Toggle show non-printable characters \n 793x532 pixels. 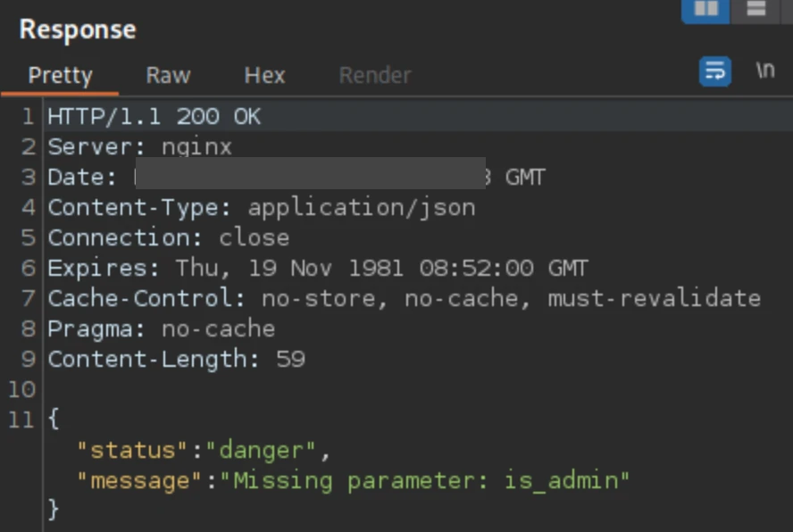[x=765, y=71]
